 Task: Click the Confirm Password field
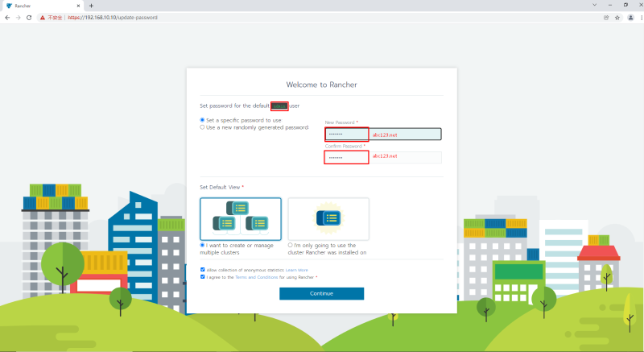(383, 157)
